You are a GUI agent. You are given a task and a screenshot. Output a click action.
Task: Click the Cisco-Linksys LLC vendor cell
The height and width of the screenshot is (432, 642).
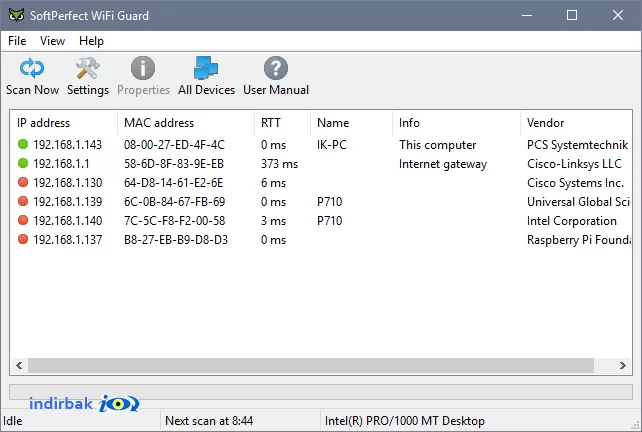click(x=574, y=164)
